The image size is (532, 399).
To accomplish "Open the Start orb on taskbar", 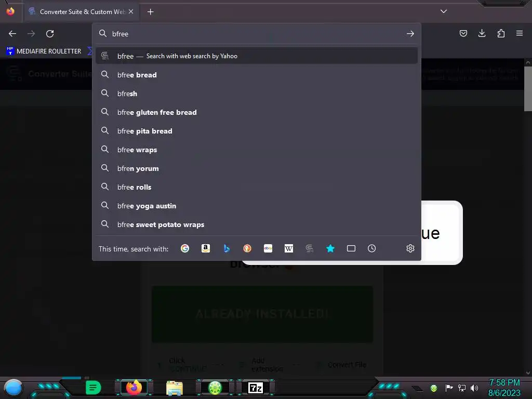I will 14,388.
